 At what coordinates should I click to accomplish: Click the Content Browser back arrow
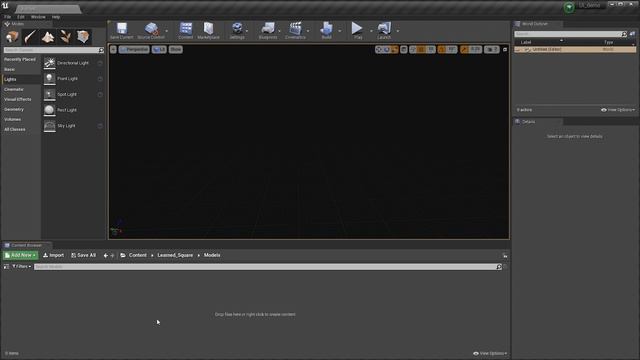tap(106, 256)
